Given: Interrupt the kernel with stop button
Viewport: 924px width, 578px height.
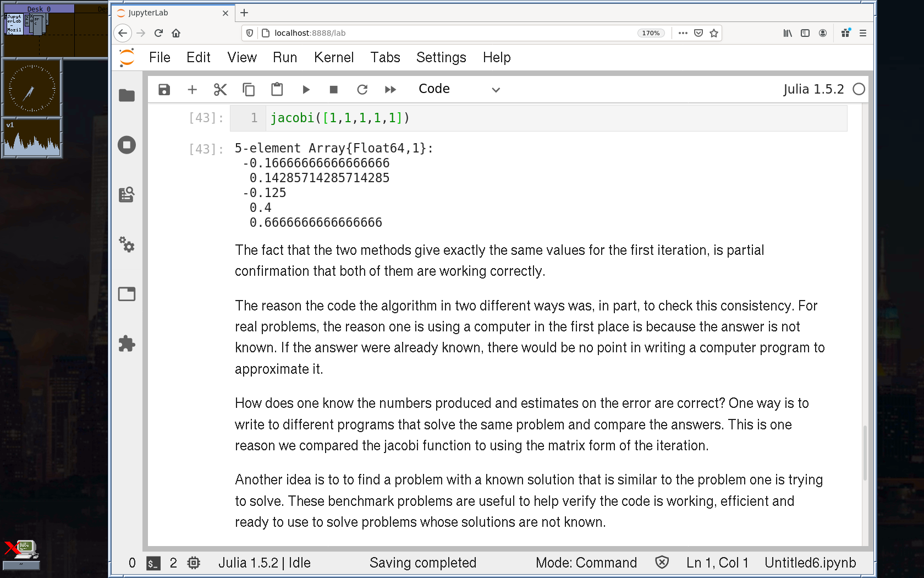Looking at the screenshot, I should click(x=333, y=90).
